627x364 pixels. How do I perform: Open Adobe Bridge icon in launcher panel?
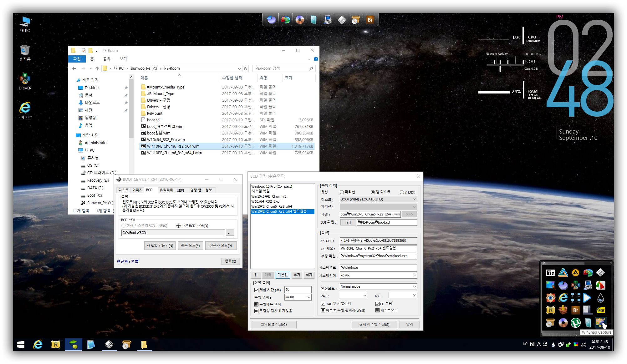click(575, 310)
